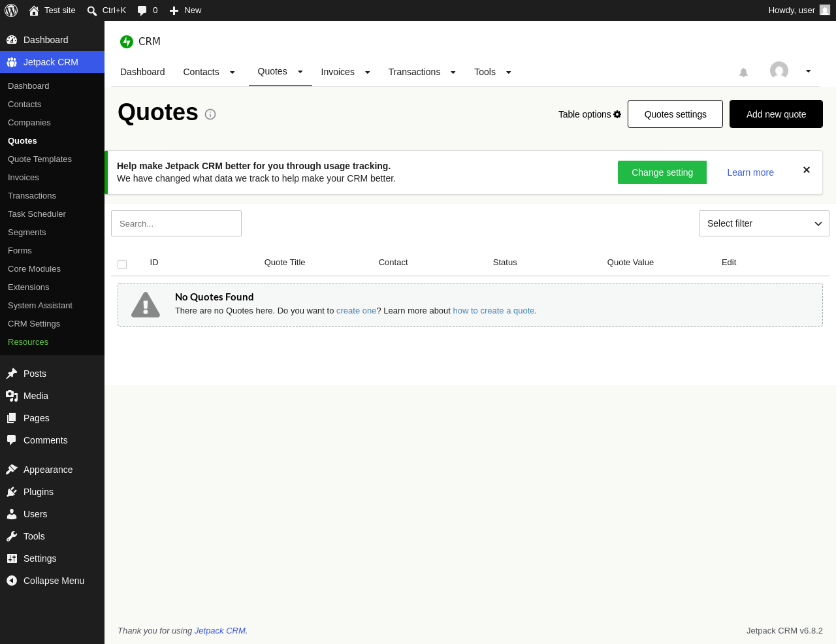Open Core Modules in sidebar
The width and height of the screenshot is (836, 644).
[34, 269]
